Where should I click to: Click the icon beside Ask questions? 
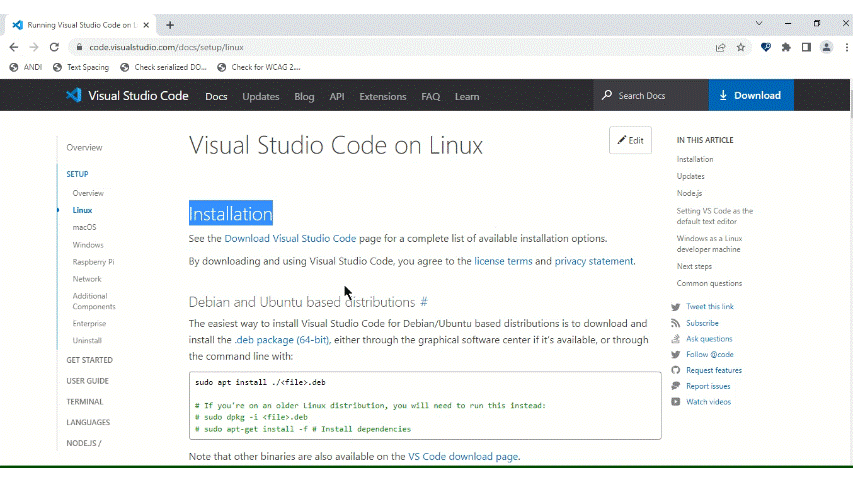[x=676, y=339]
